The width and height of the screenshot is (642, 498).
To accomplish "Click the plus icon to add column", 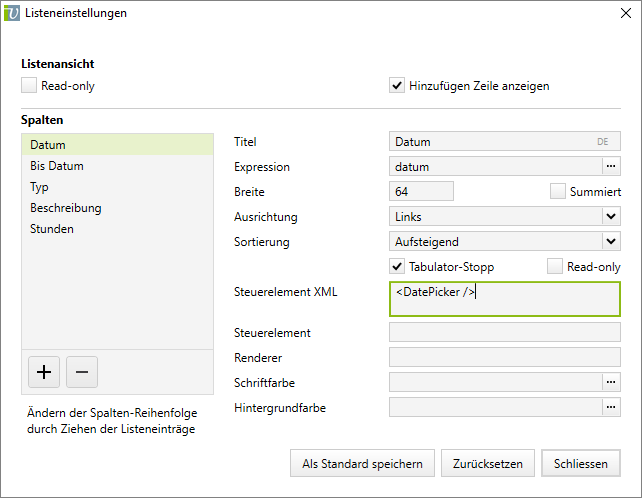I will point(43,372).
